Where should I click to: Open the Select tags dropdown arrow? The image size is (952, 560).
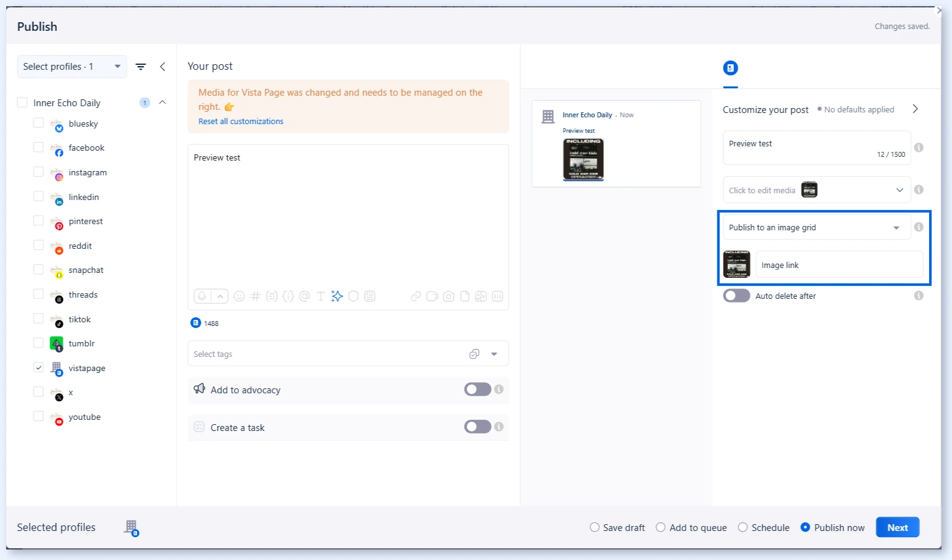click(x=494, y=354)
